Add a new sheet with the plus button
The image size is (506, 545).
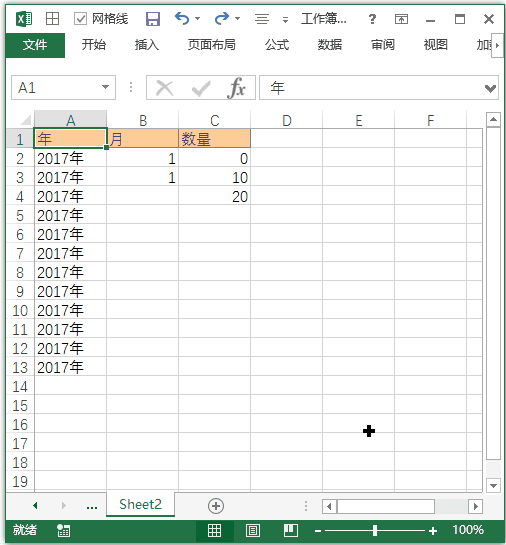click(216, 506)
